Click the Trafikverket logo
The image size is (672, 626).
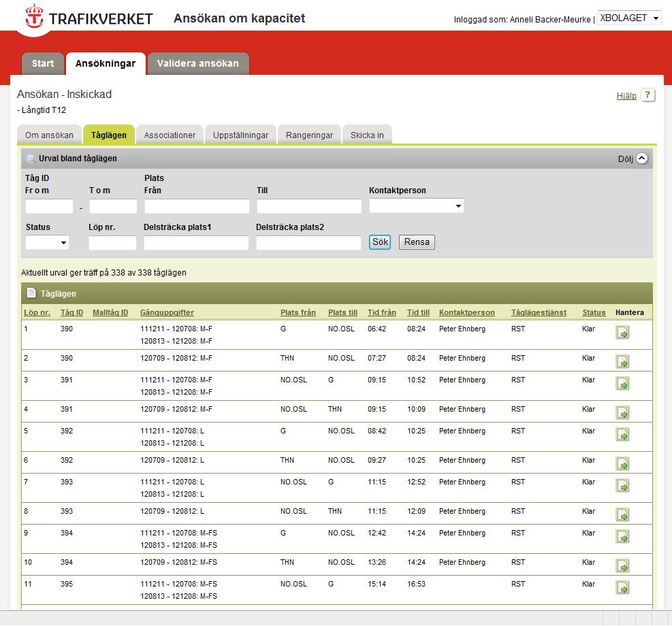[x=89, y=18]
